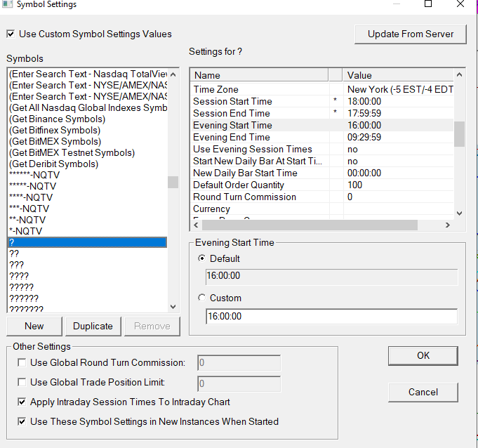Select the *-NQTV symbol
Image resolution: width=478 pixels, height=448 pixels.
coord(88,231)
